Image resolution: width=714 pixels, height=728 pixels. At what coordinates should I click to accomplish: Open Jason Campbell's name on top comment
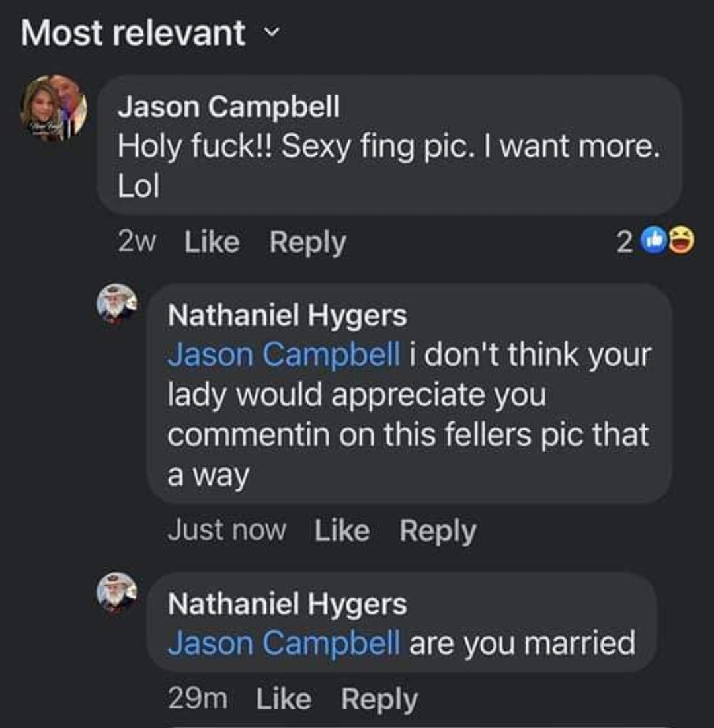(228, 106)
